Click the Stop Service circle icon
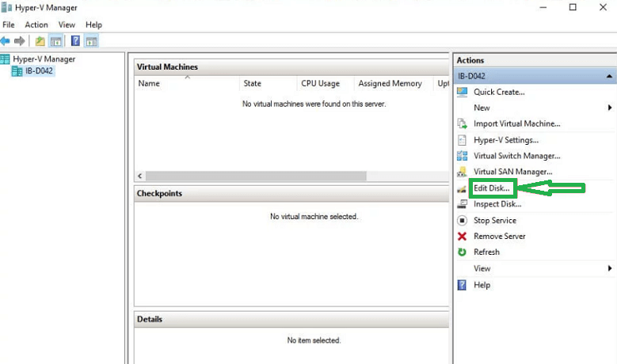 coord(462,221)
